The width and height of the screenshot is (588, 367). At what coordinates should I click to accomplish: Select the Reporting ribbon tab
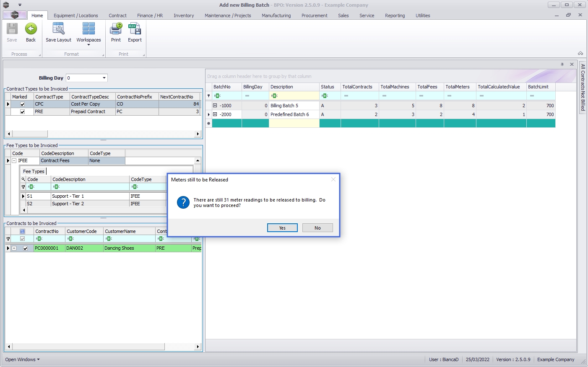point(395,16)
